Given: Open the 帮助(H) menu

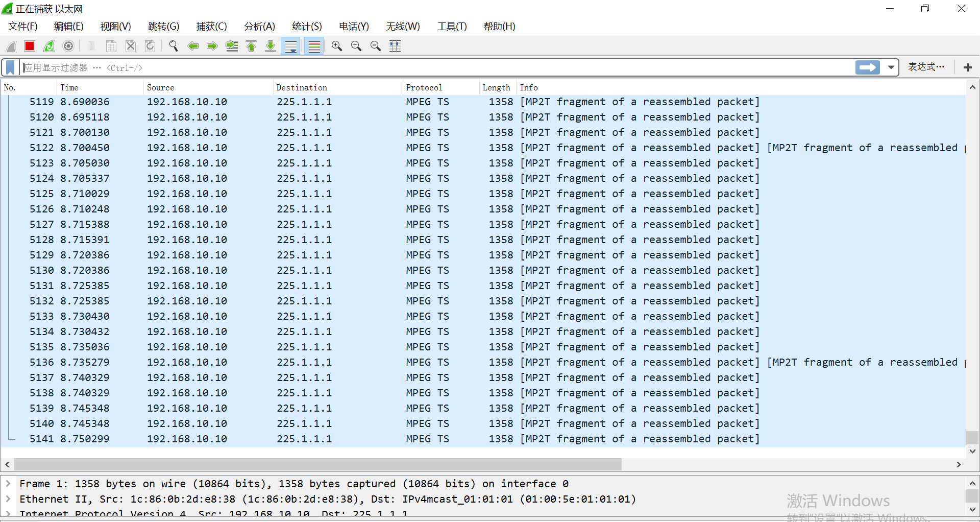Looking at the screenshot, I should (x=499, y=26).
